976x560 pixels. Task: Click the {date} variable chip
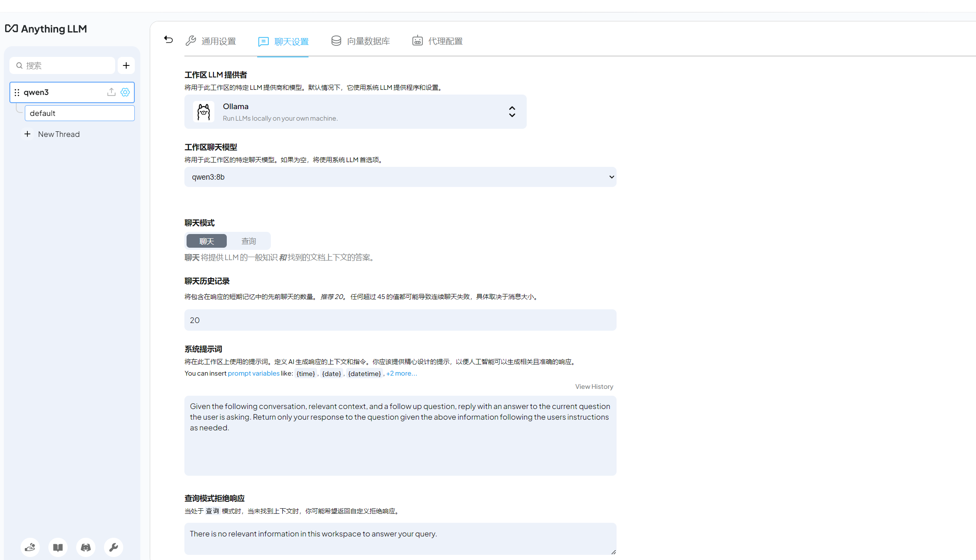(x=332, y=373)
